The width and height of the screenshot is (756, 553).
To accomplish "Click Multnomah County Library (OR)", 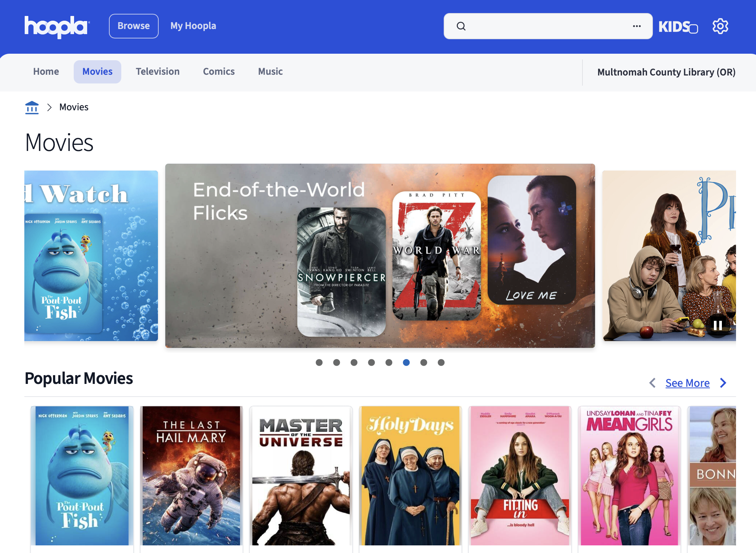I will pos(666,72).
